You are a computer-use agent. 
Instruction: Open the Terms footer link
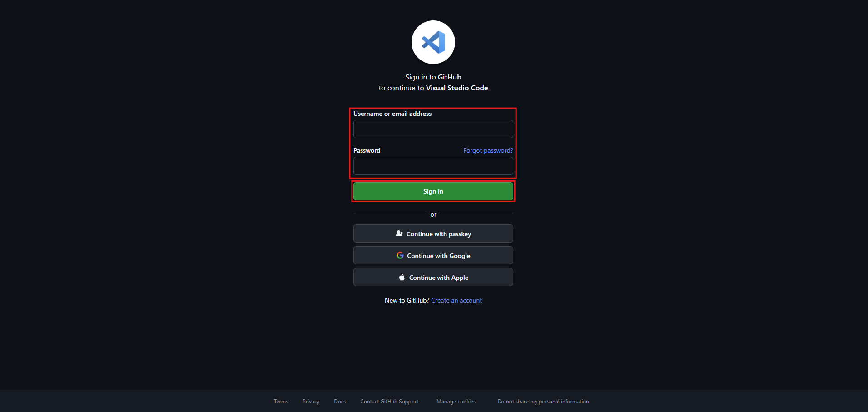(281, 402)
